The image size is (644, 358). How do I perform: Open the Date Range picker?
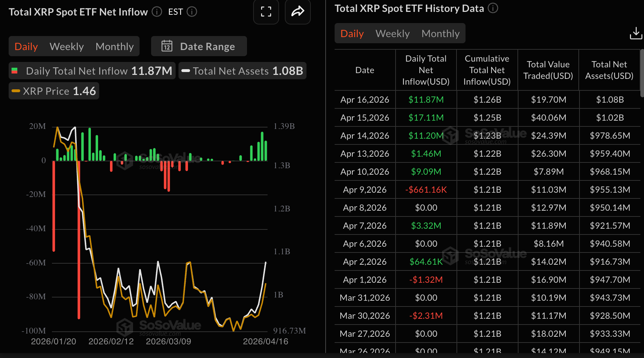(199, 46)
